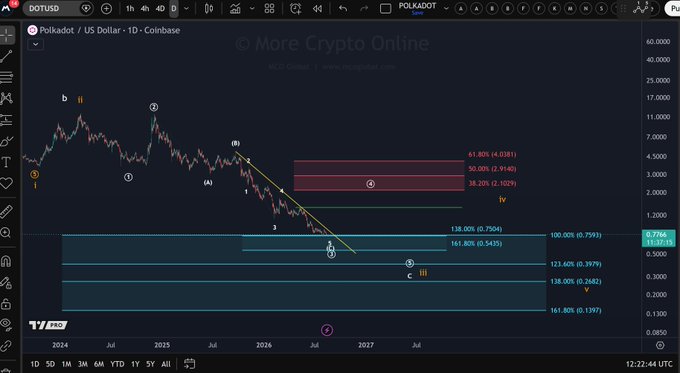Toggle stay in drawing mode
The image size is (680, 373).
(x=6, y=283)
